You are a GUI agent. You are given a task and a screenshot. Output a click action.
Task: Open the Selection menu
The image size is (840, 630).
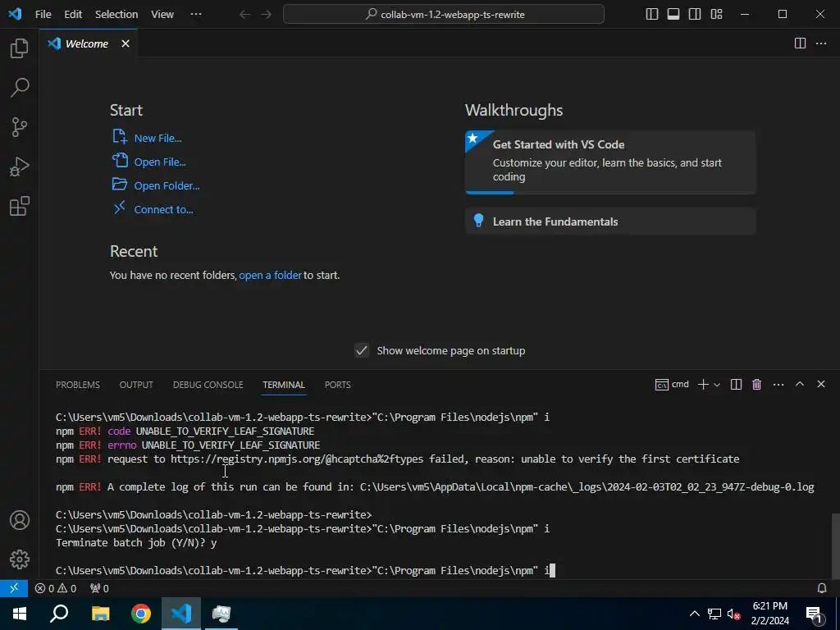(x=116, y=15)
